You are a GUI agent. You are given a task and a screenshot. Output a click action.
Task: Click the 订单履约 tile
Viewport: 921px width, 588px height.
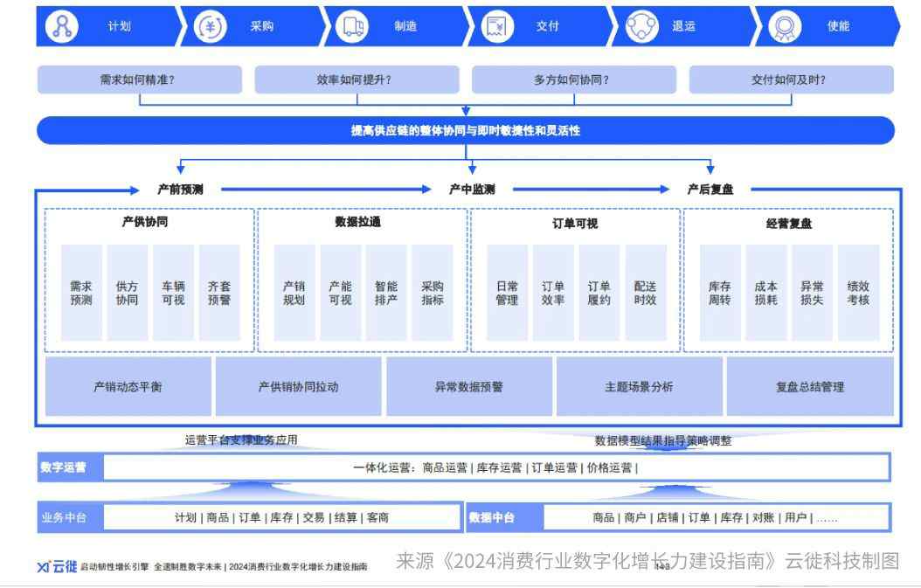pos(599,294)
